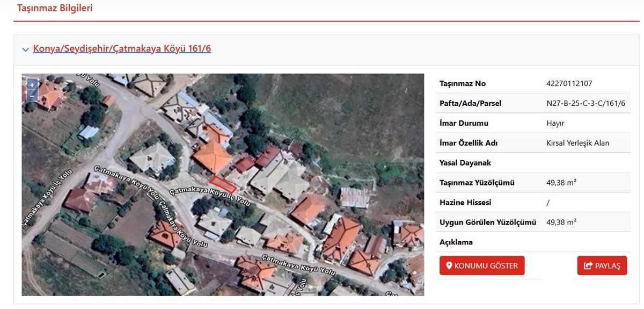This screenshot has height=309, width=644.
Task: Zoom out on the satellite map
Action: [x=32, y=96]
